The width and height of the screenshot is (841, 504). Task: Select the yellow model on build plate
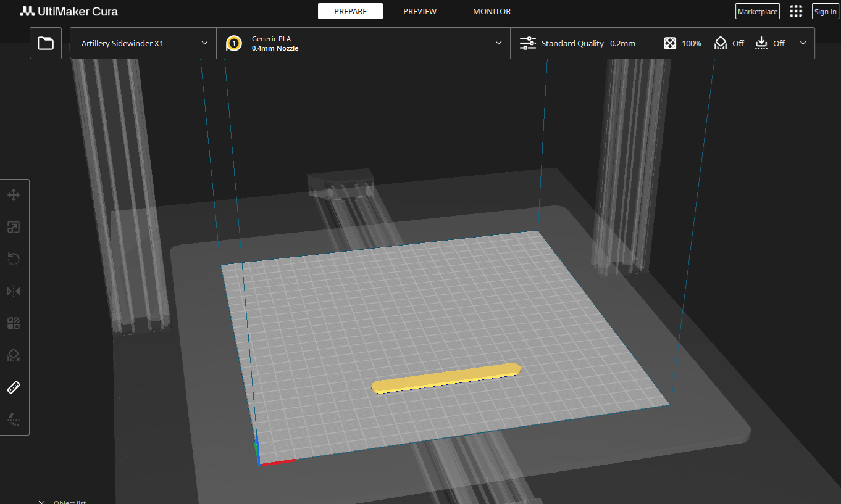click(446, 378)
